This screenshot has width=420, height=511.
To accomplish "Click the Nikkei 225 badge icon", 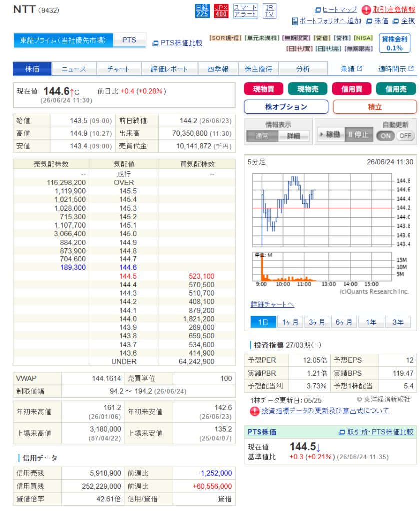I will point(202,11).
